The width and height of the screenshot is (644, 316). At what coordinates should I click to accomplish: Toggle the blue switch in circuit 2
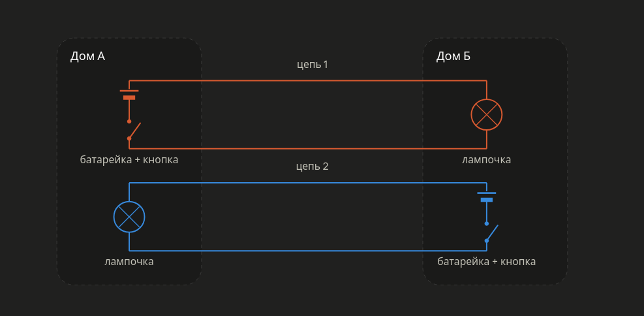491,233
